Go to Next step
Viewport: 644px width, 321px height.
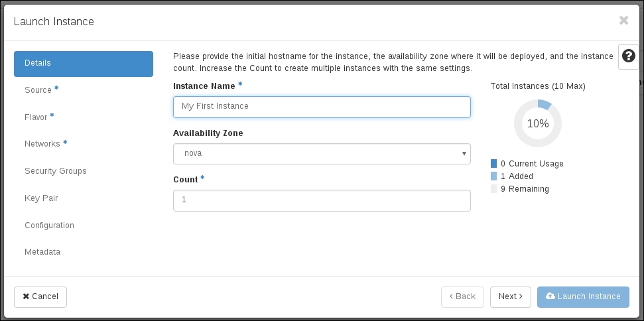coord(510,296)
